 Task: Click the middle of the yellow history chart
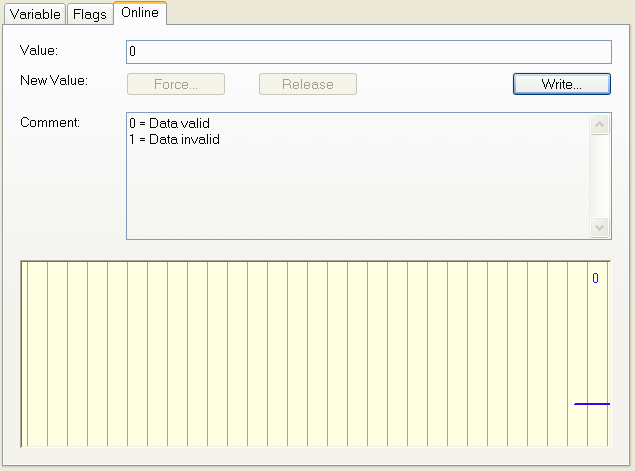tap(315, 354)
